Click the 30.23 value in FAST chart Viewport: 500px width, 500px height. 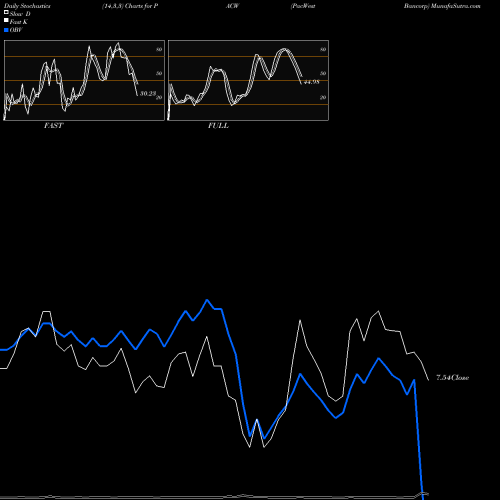click(148, 94)
